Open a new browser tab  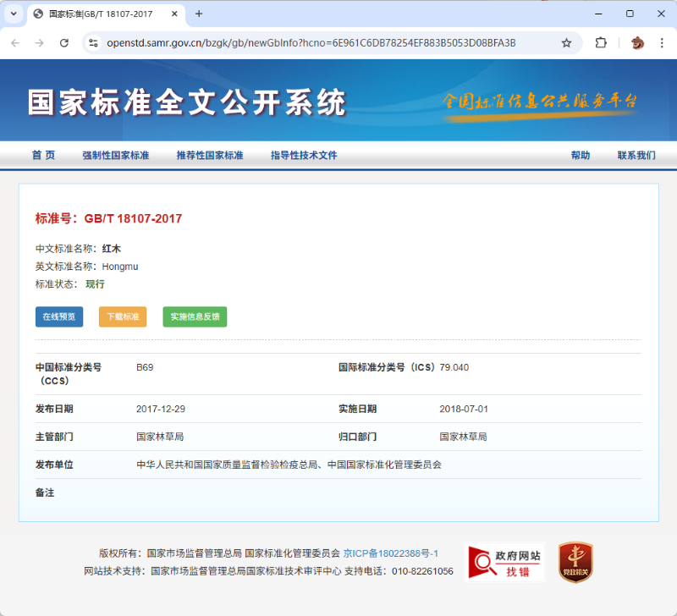pos(199,14)
